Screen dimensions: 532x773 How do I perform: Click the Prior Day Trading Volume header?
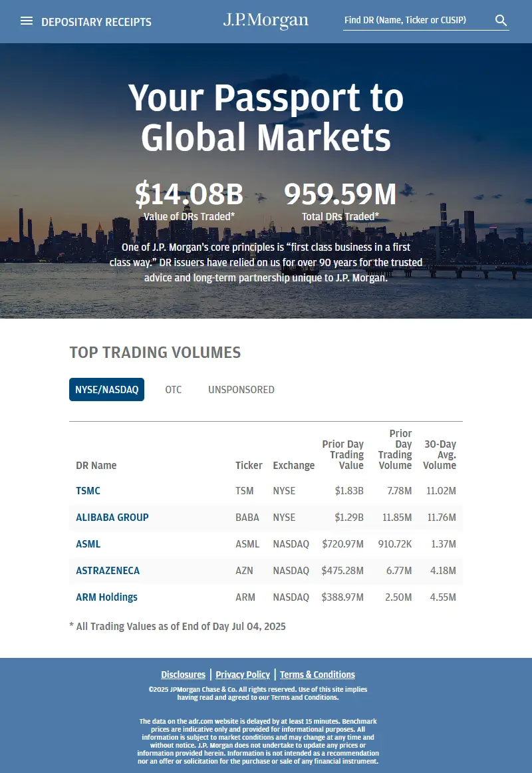tap(395, 449)
